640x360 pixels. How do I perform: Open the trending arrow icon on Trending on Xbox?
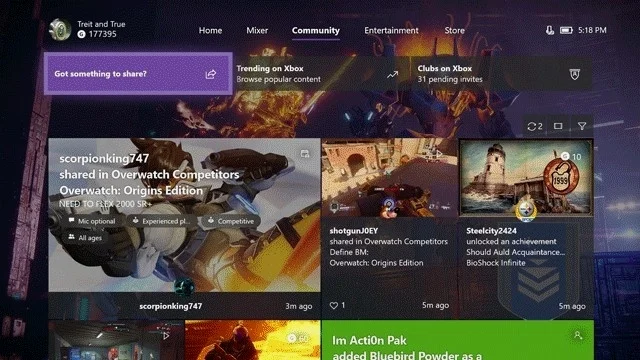tap(392, 74)
